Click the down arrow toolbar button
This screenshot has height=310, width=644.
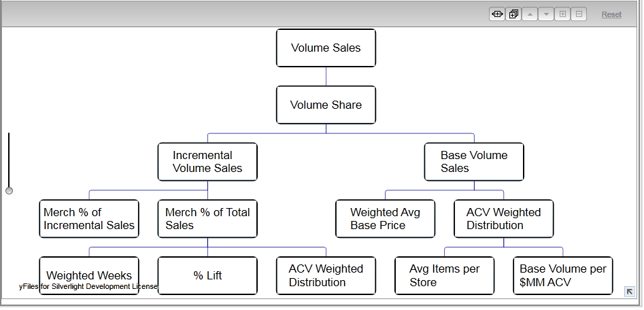click(x=546, y=14)
